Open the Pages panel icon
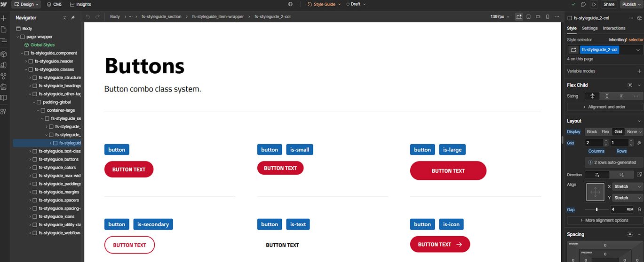 (x=4, y=29)
